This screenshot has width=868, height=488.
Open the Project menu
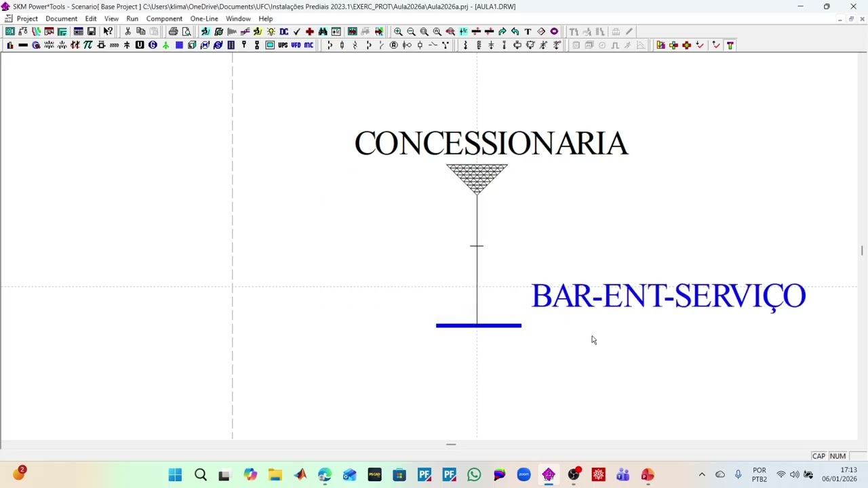(x=27, y=18)
